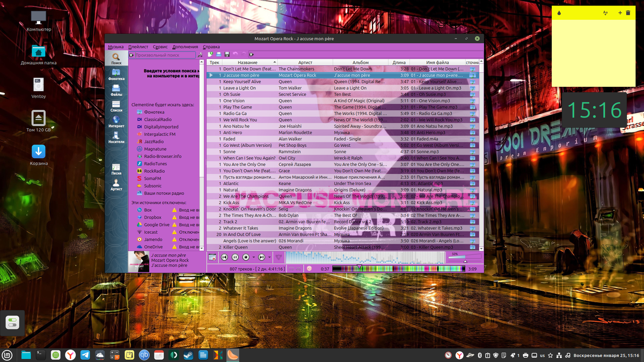Show the Артист artist info tab
This screenshot has width=644, height=362.
tap(116, 185)
